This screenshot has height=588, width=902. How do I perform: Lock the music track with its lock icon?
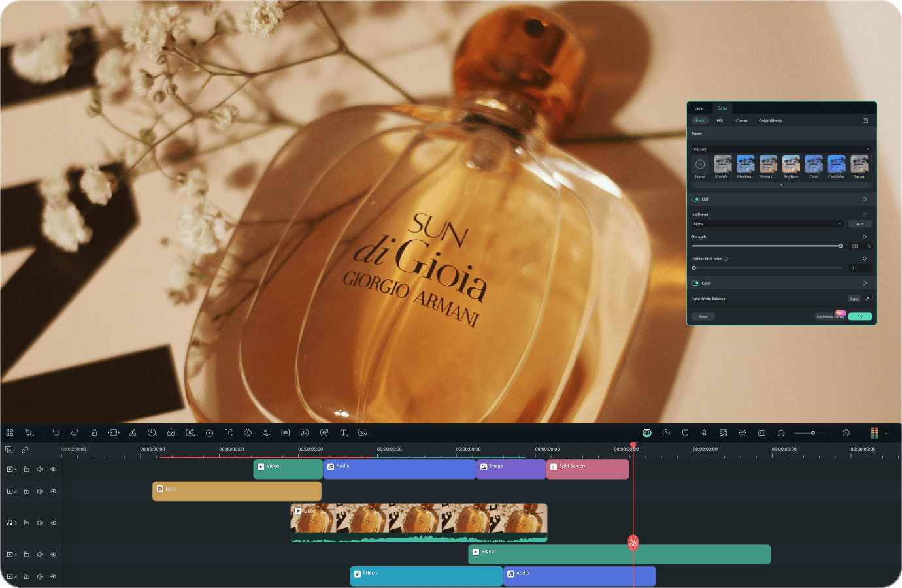point(27,523)
